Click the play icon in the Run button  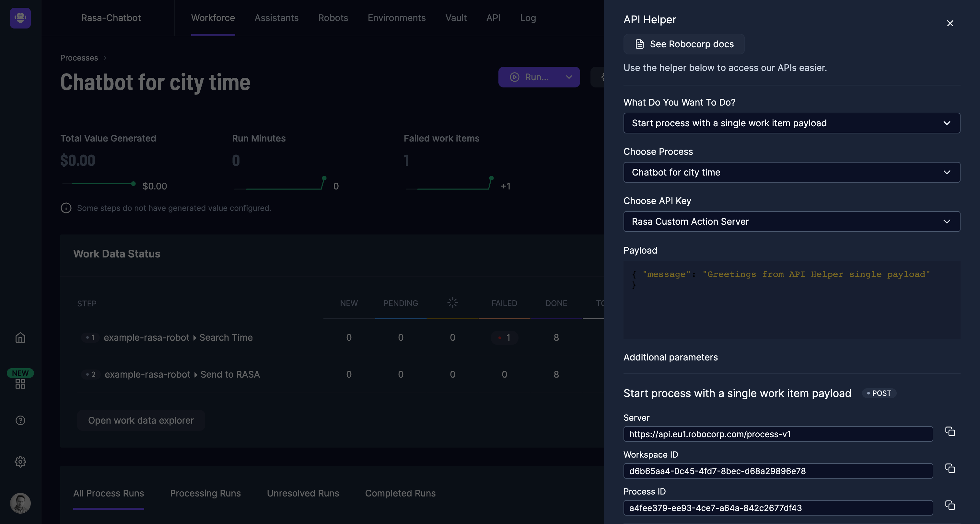[514, 77]
